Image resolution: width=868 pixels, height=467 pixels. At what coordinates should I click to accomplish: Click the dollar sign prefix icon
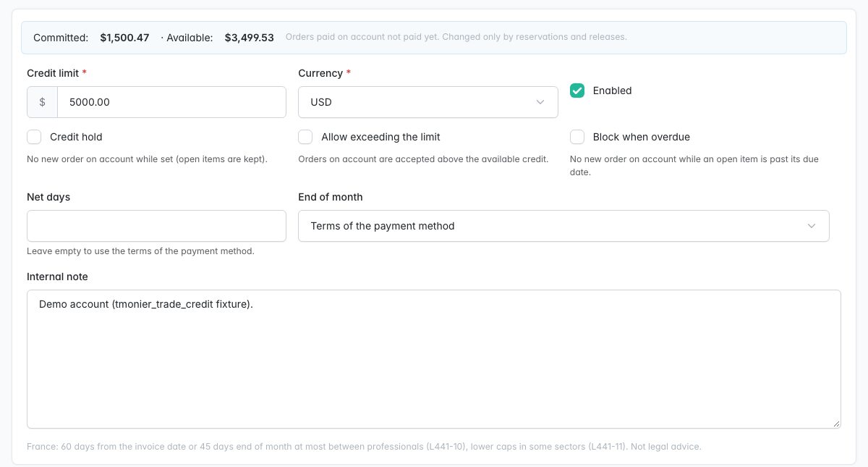click(42, 102)
